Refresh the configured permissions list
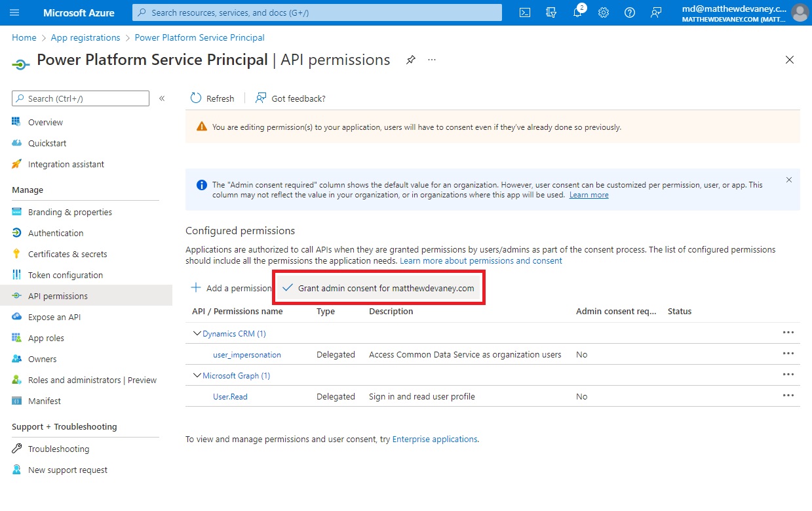The height and width of the screenshot is (511, 812). click(212, 98)
